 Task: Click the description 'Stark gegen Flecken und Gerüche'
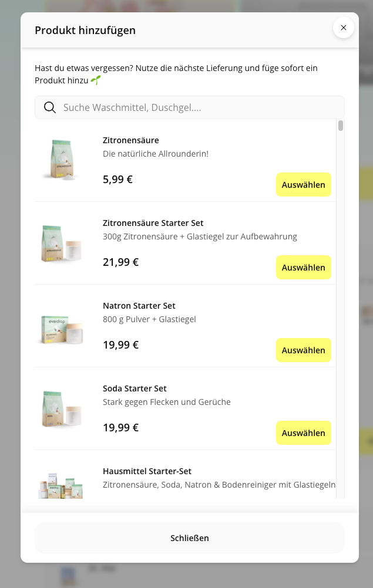pos(167,402)
